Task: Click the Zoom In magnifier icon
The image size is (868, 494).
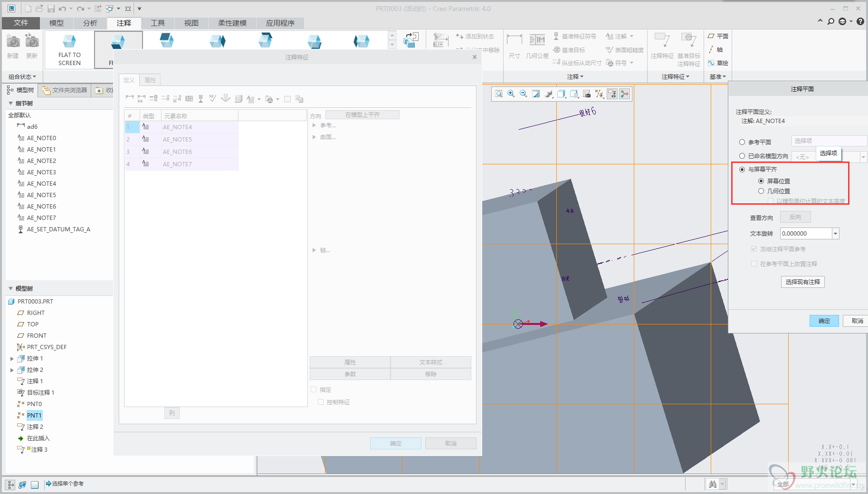Action: (x=511, y=94)
